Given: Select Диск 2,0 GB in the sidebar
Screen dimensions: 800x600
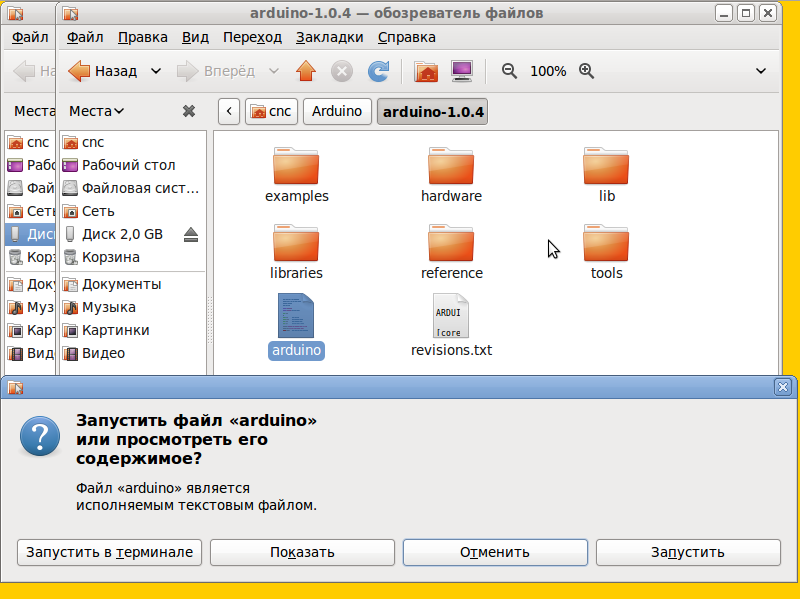Looking at the screenshot, I should [x=133, y=234].
